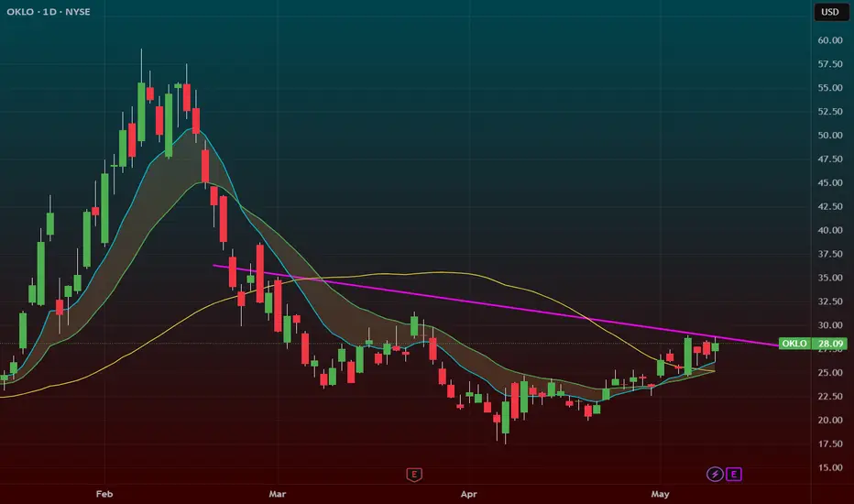Click the 57.50 price axis label
The image size is (854, 504).
(830, 64)
